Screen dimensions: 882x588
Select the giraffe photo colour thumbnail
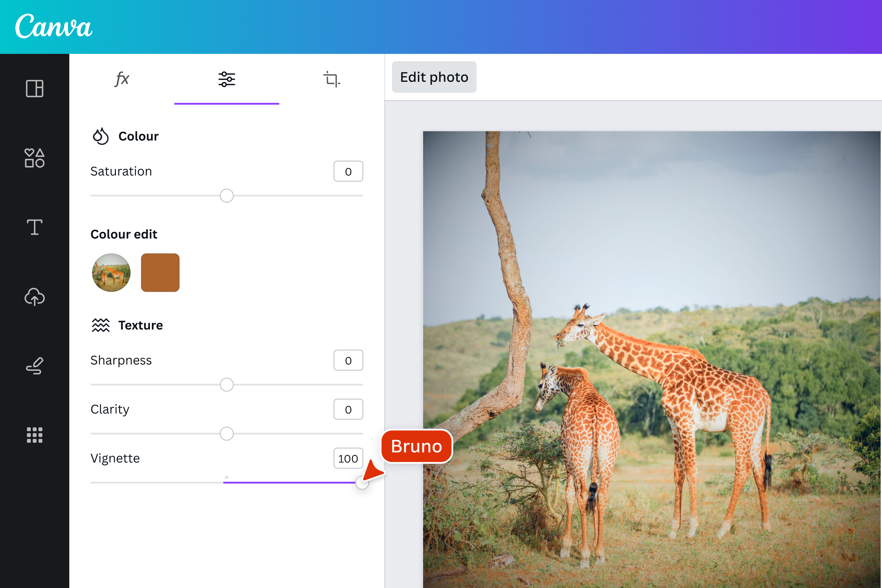(x=111, y=273)
